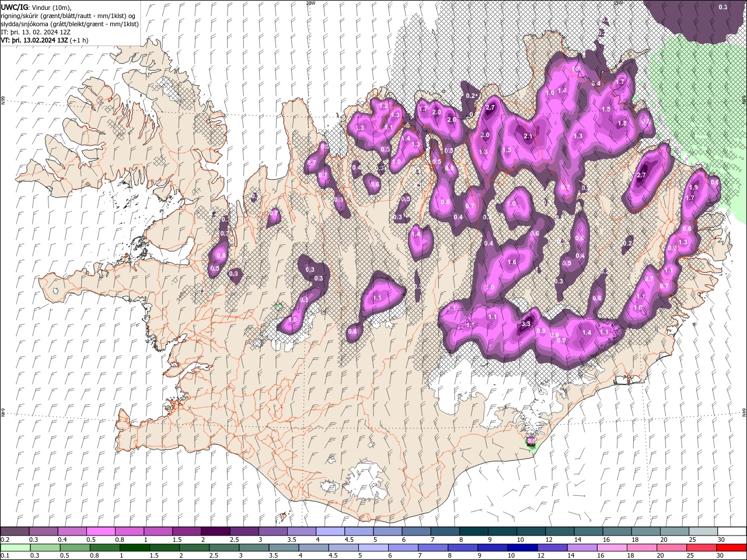Select the line starting 'slydda/snjókoma (grátt/bleikt/grænt'

[69, 24]
